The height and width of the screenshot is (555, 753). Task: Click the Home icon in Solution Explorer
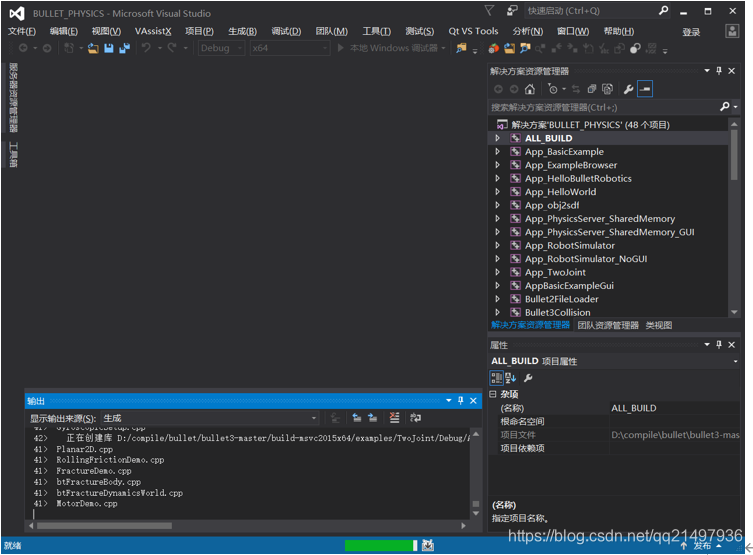530,89
